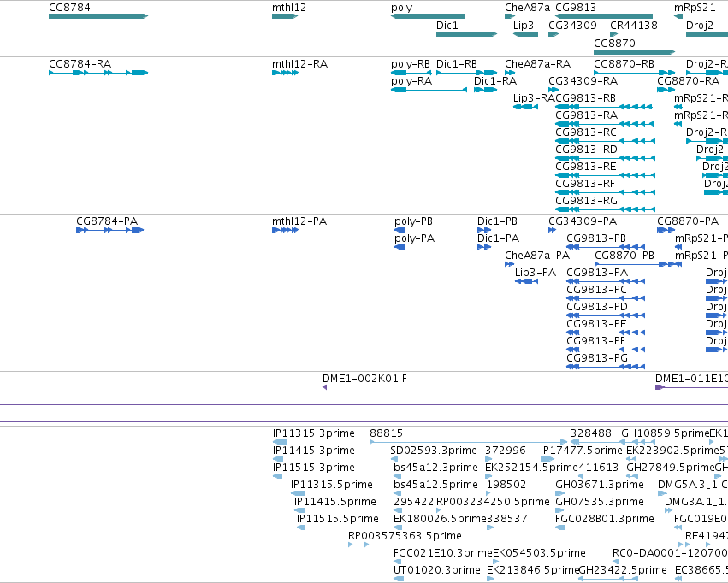
Task: Select the mthl12 gene feature
Action: coord(285,16)
